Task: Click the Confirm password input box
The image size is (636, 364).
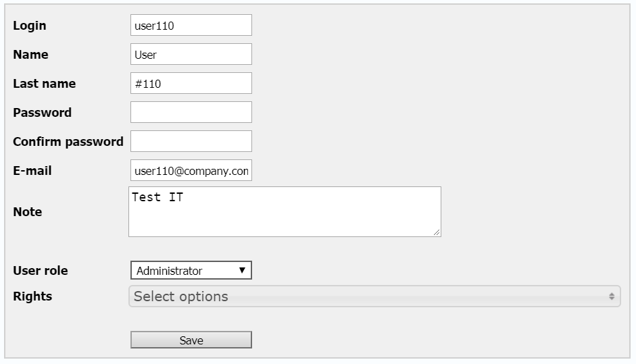Action: (x=191, y=141)
